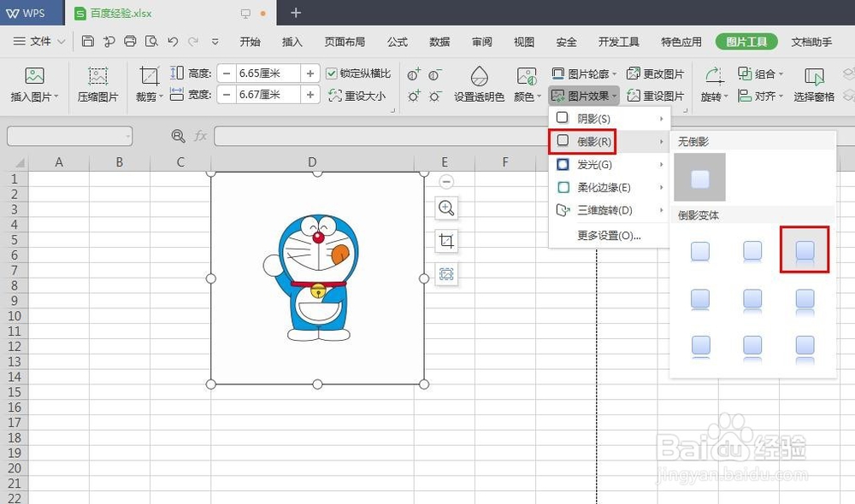The height and width of the screenshot is (504, 855).
Task: Click the select-all corner of the sheet
Action: click(x=19, y=162)
